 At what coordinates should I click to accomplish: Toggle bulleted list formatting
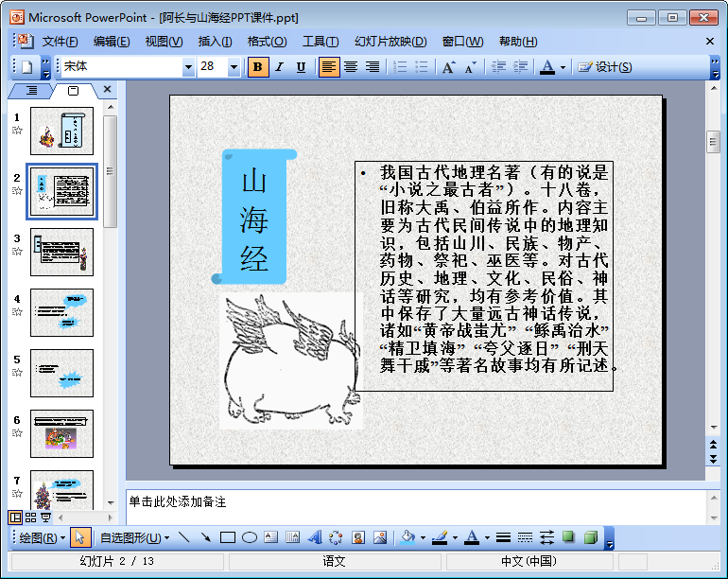click(x=421, y=67)
